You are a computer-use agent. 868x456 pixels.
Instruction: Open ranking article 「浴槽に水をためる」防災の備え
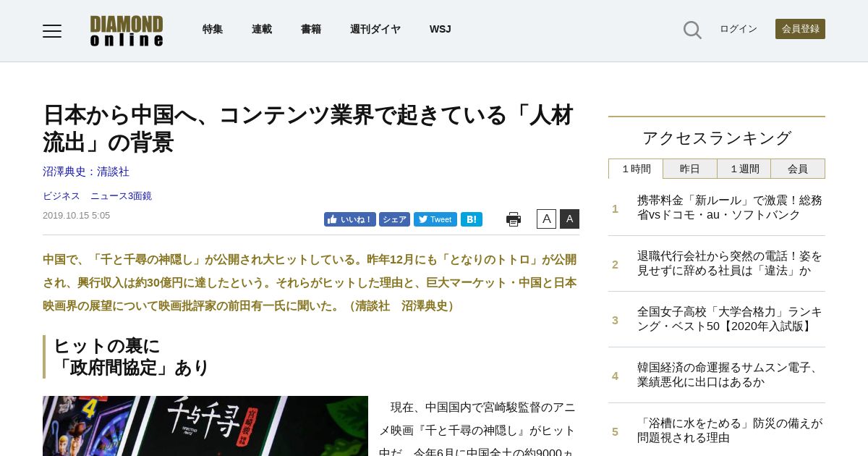click(730, 431)
